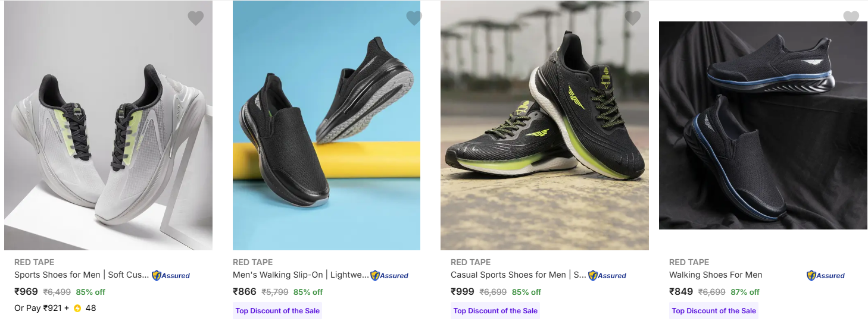Viewport: 868px width, 324px height.
Task: Click the gold coin icon beside 48
Action: (77, 308)
